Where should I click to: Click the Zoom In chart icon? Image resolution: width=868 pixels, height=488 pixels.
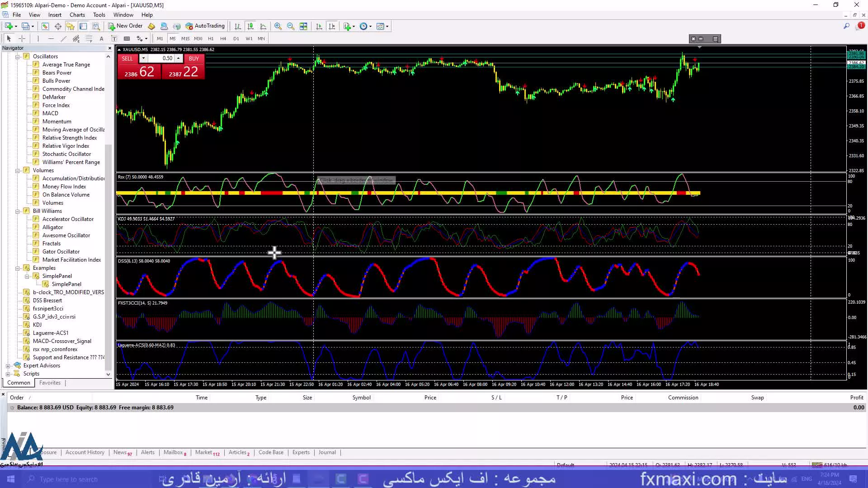pyautogui.click(x=277, y=26)
